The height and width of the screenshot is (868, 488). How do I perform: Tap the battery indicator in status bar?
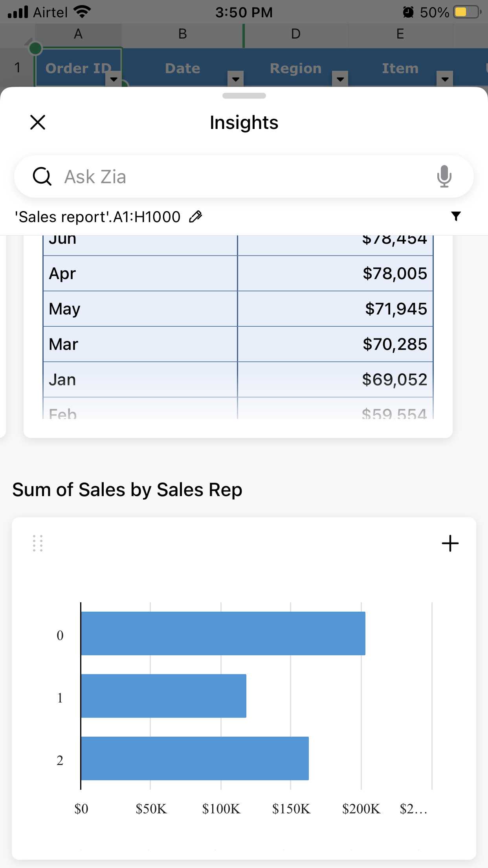click(466, 12)
